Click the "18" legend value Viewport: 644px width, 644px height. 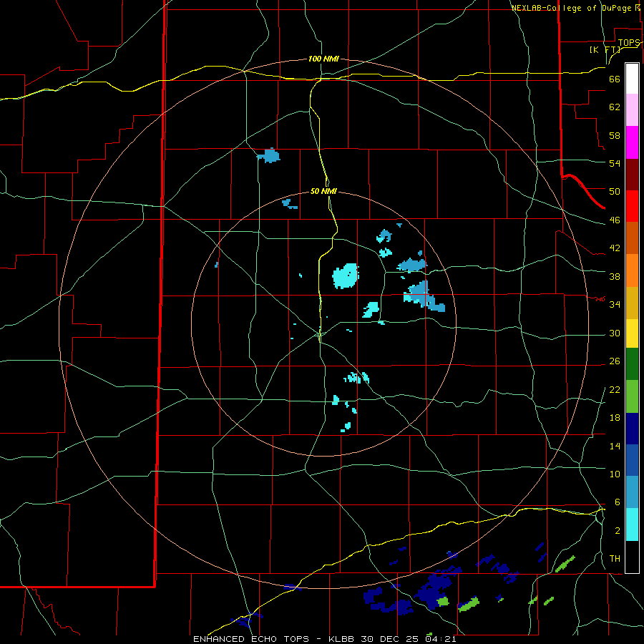pos(615,418)
